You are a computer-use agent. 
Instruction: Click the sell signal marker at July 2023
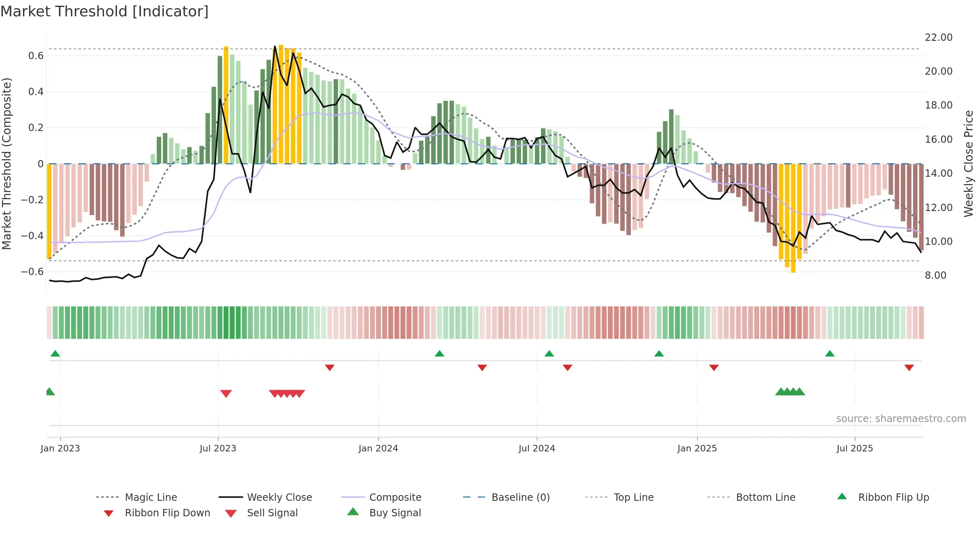226,393
